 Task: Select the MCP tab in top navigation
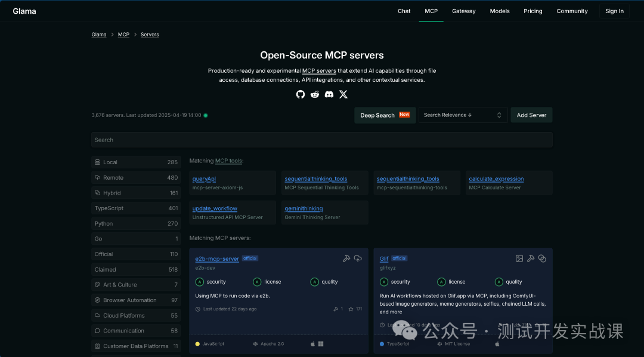431,11
